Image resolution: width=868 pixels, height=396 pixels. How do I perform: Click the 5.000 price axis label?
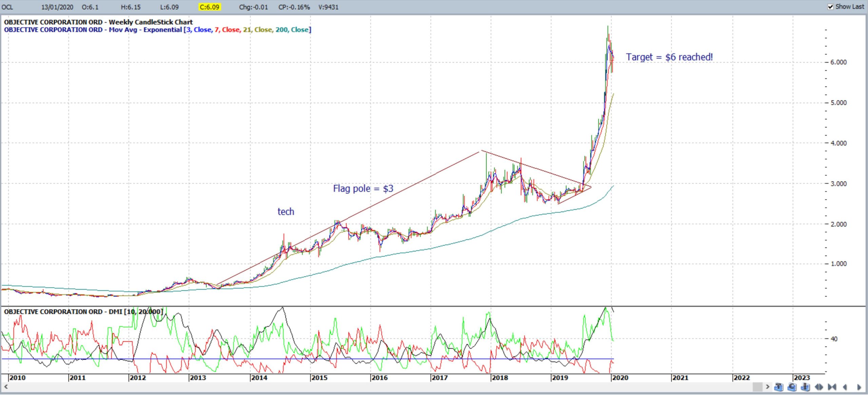point(839,103)
